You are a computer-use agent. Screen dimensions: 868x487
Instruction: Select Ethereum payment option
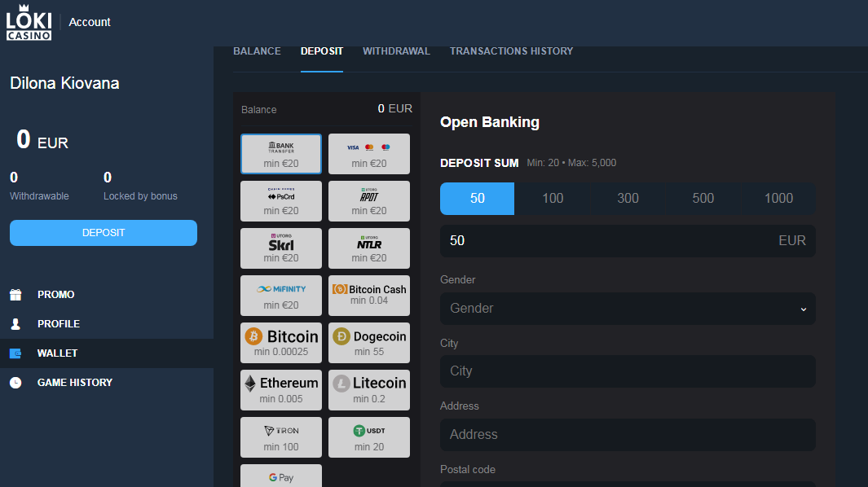coord(281,390)
